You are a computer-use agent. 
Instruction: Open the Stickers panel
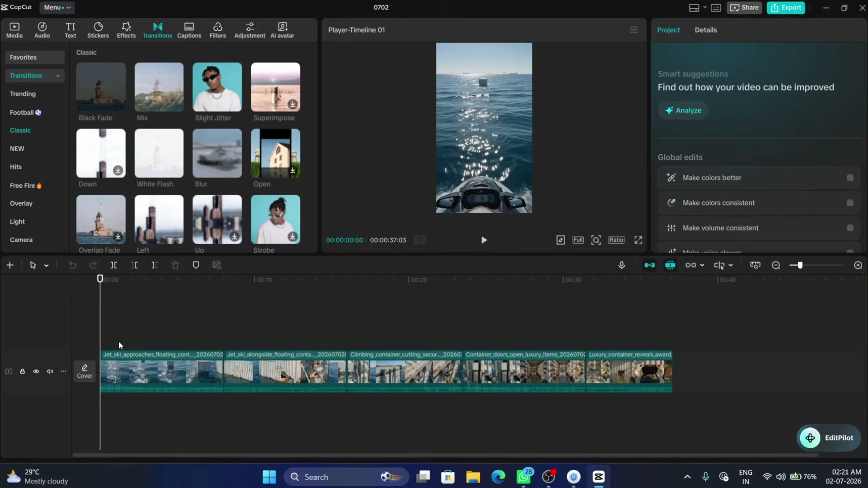(x=98, y=30)
